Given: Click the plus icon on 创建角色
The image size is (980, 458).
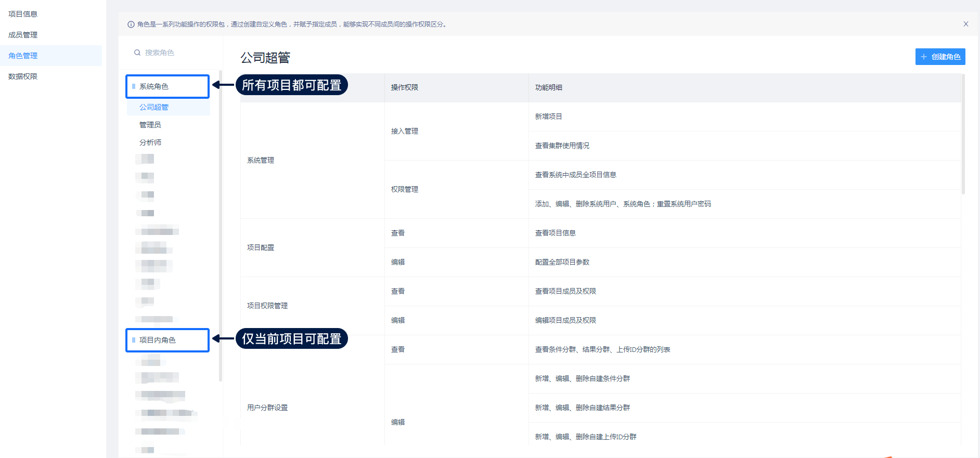Looking at the screenshot, I should (924, 57).
